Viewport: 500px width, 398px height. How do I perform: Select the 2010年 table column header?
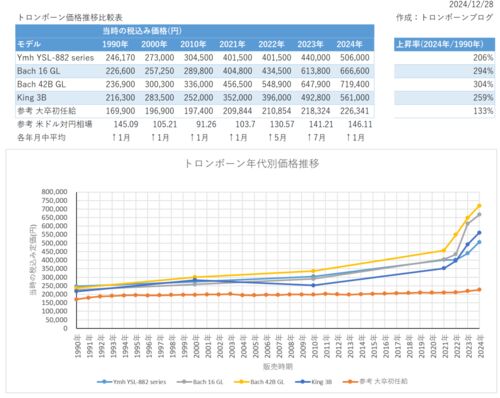point(193,44)
